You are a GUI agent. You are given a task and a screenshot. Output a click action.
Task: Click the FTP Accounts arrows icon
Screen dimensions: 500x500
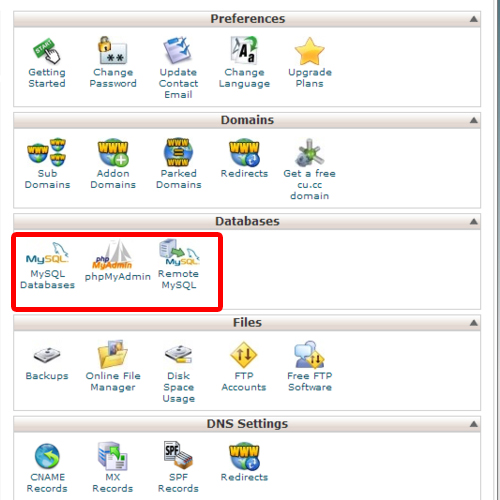pyautogui.click(x=244, y=355)
